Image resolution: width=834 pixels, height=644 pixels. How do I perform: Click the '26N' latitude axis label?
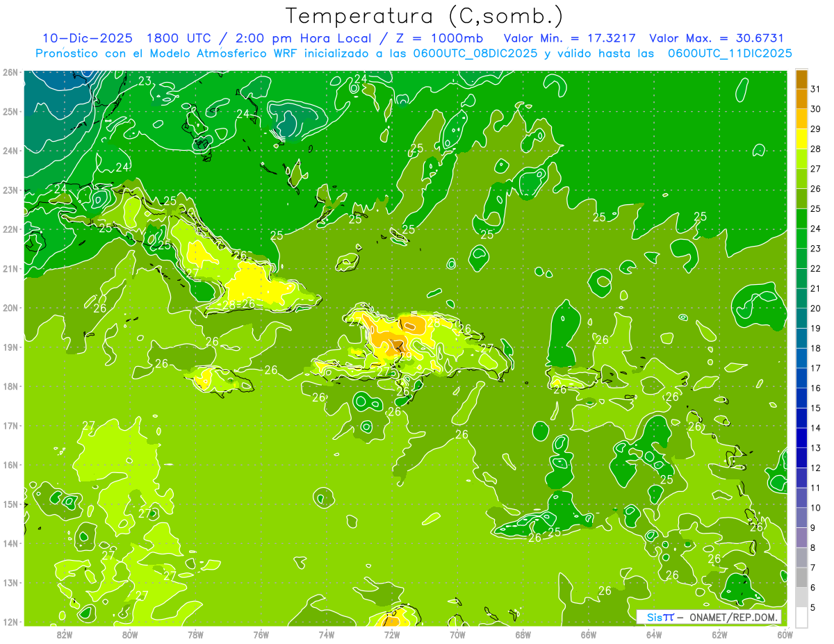10,72
